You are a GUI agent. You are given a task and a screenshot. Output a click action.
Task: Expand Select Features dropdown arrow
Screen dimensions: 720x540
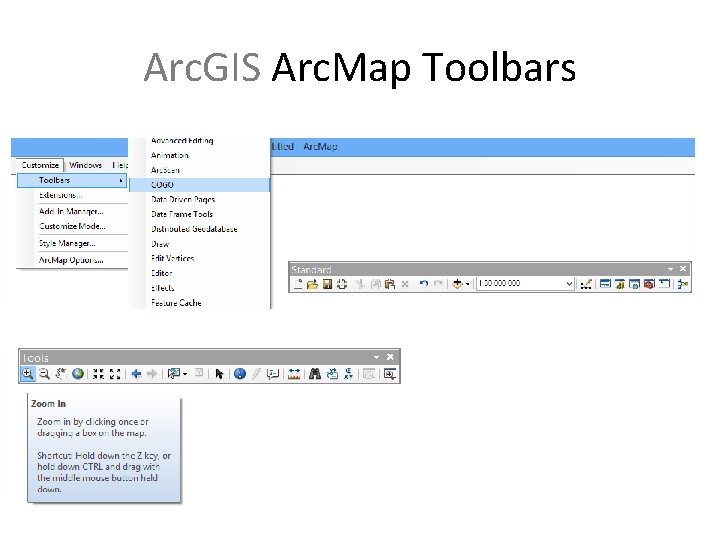[x=185, y=374]
